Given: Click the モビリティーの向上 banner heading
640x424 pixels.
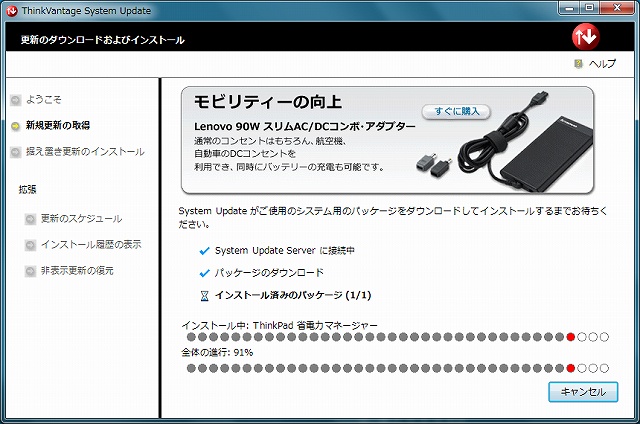Looking at the screenshot, I should tap(268, 102).
